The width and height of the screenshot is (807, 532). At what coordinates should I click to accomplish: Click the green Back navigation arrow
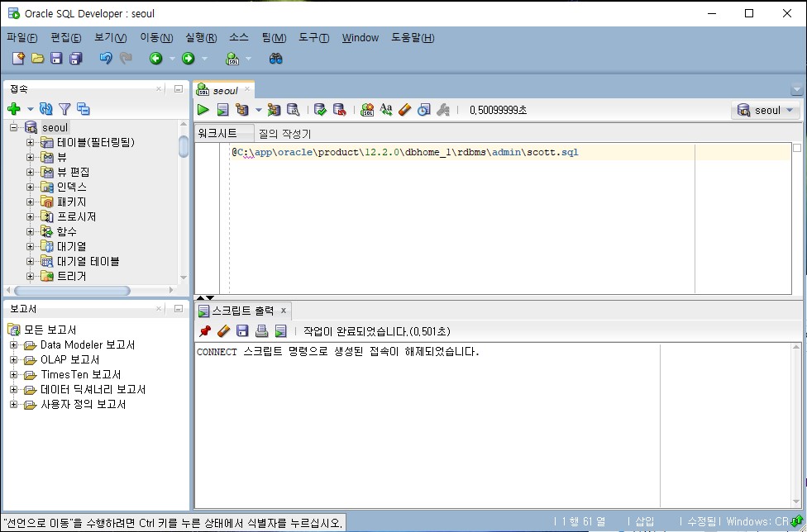click(x=156, y=59)
